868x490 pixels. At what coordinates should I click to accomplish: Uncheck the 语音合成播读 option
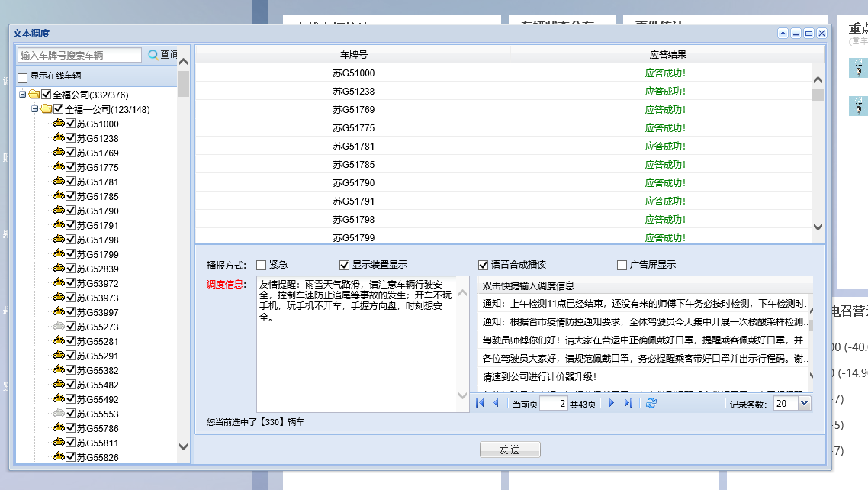pyautogui.click(x=483, y=265)
